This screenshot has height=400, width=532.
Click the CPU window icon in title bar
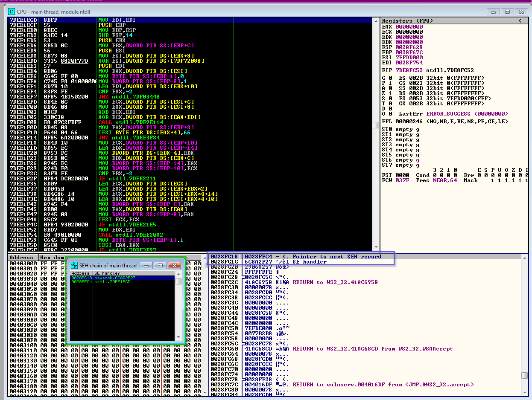click(x=12, y=12)
